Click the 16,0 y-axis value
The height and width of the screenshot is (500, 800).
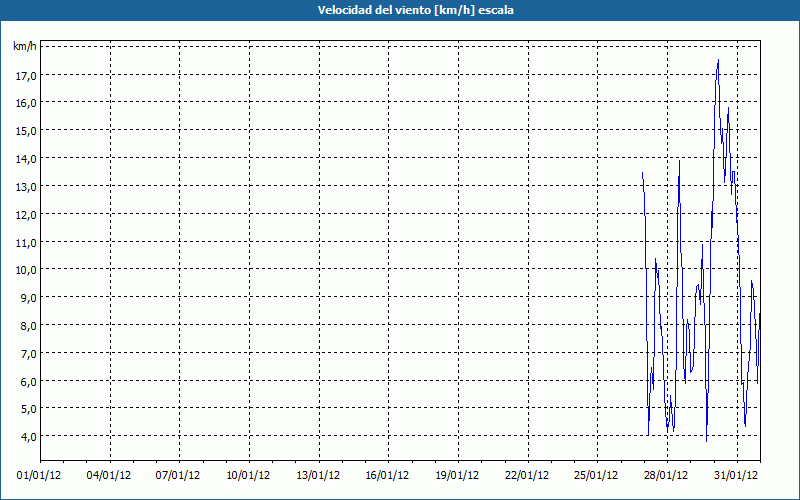pyautogui.click(x=27, y=103)
